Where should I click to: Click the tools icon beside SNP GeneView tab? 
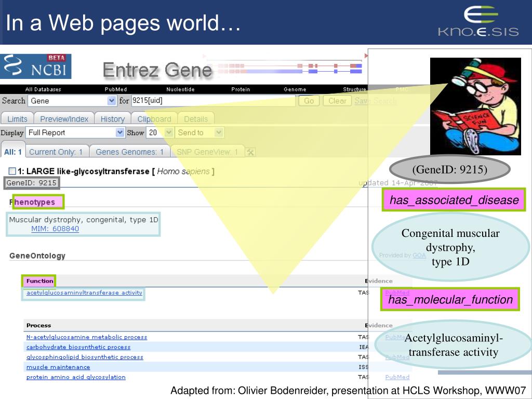pyautogui.click(x=250, y=152)
